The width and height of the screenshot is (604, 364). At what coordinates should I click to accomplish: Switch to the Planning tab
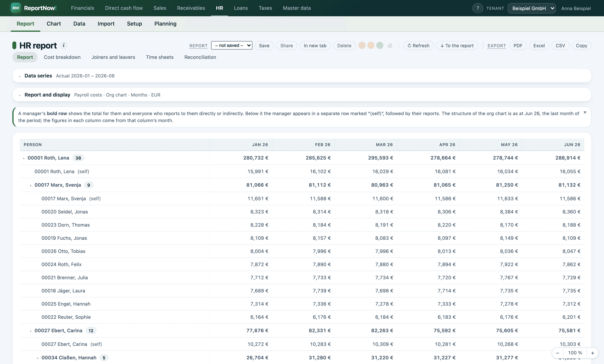(x=165, y=24)
